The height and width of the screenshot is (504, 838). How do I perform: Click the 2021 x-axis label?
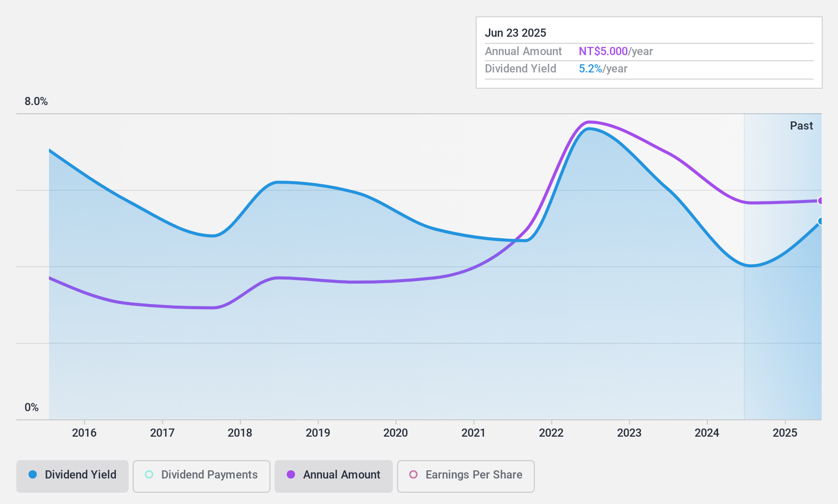tap(474, 433)
